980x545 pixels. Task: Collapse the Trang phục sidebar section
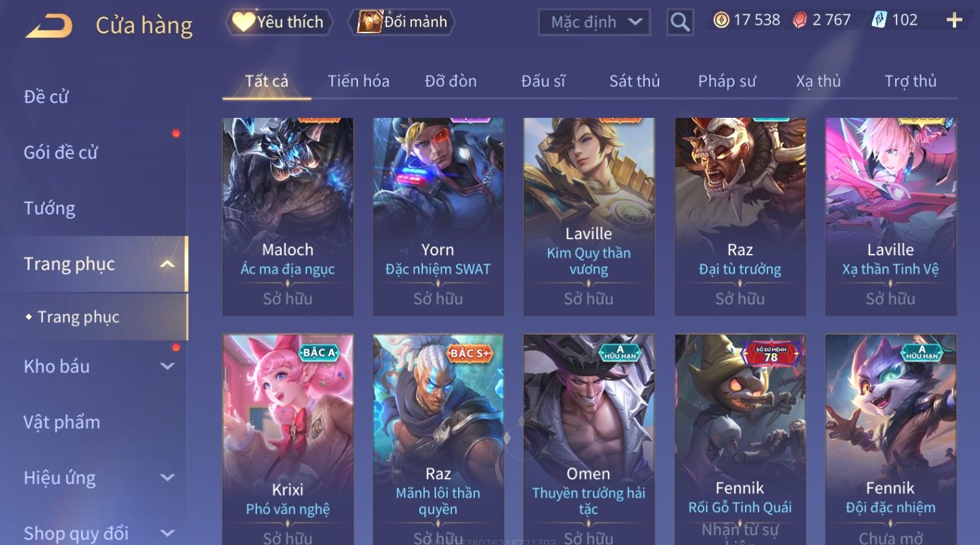pyautogui.click(x=167, y=264)
